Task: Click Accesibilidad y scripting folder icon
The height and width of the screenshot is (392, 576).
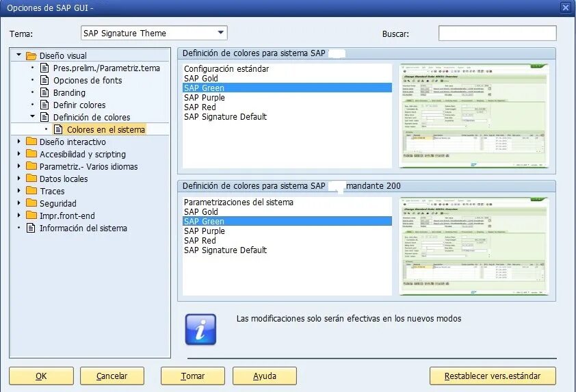Action: pos(31,154)
